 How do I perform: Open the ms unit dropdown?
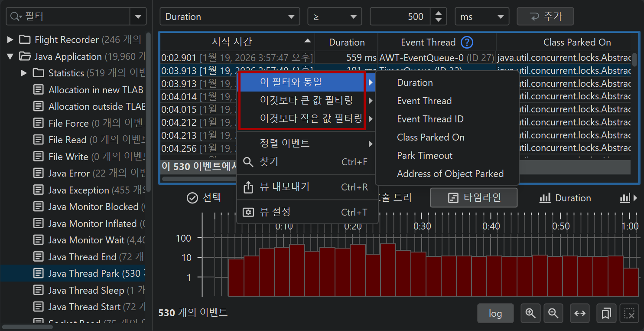[482, 17]
